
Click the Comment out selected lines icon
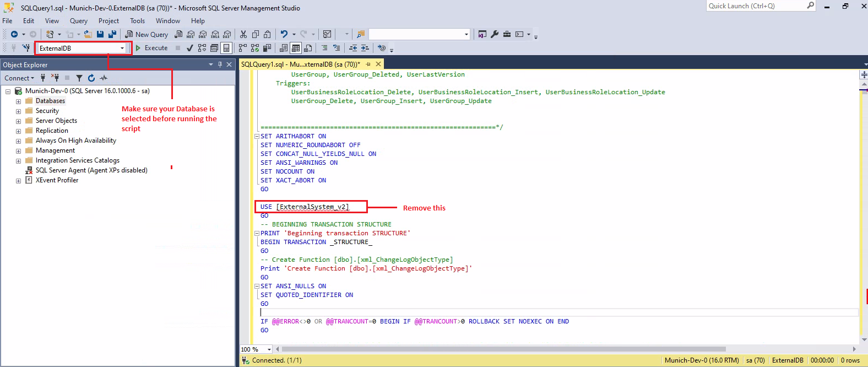(324, 48)
